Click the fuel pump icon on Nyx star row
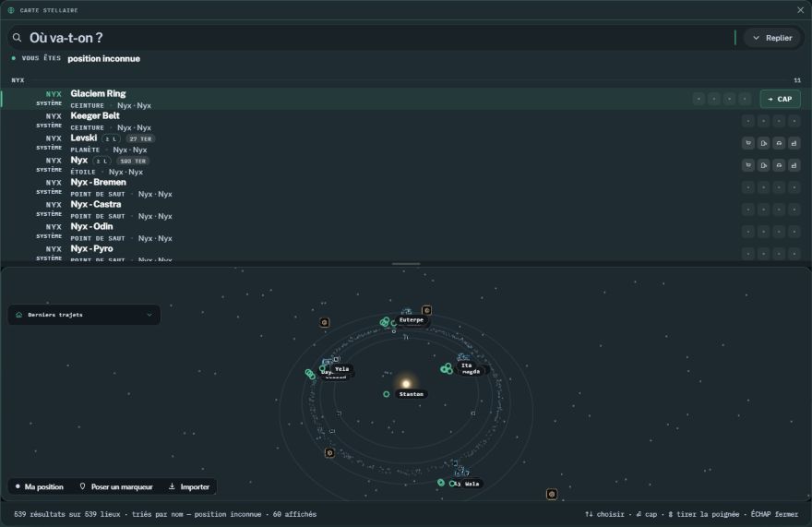The image size is (812, 527). coord(764,165)
